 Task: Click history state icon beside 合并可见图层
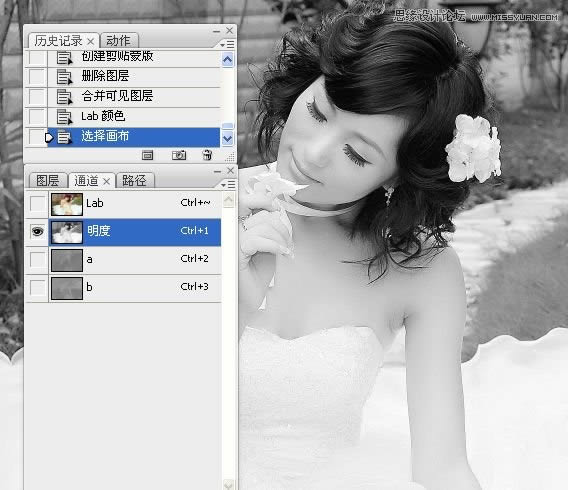[x=64, y=97]
